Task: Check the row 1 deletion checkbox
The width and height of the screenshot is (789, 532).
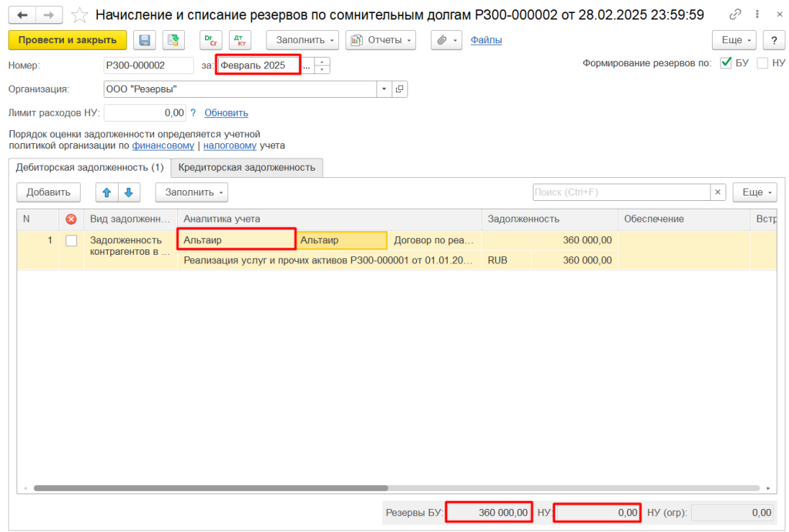Action: pyautogui.click(x=72, y=240)
